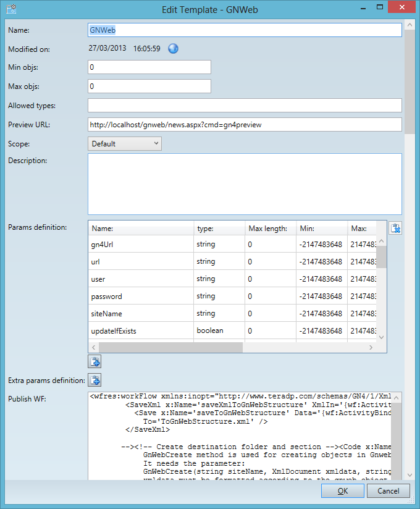Click params table scroll left arrow

[93, 347]
